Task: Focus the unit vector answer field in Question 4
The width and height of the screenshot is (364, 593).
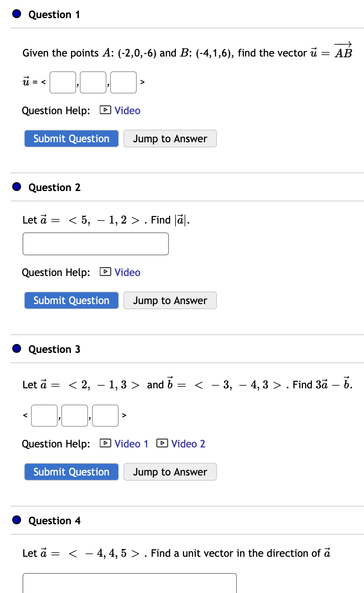Action: tap(130, 583)
